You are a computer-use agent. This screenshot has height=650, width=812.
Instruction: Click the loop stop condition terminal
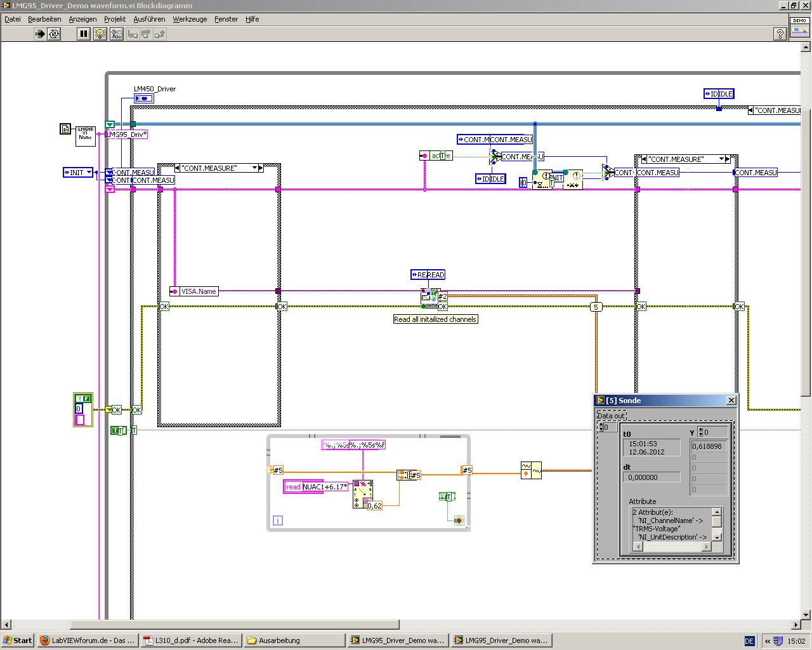coord(459,521)
